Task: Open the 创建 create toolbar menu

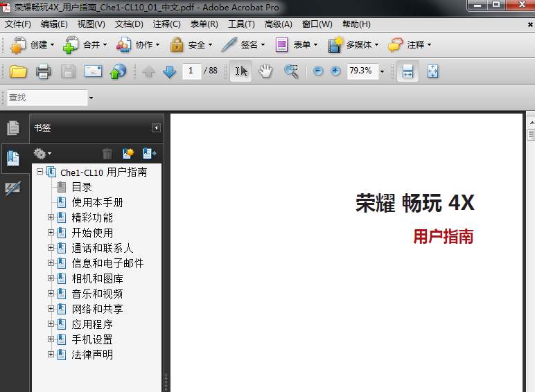Action: [x=33, y=44]
